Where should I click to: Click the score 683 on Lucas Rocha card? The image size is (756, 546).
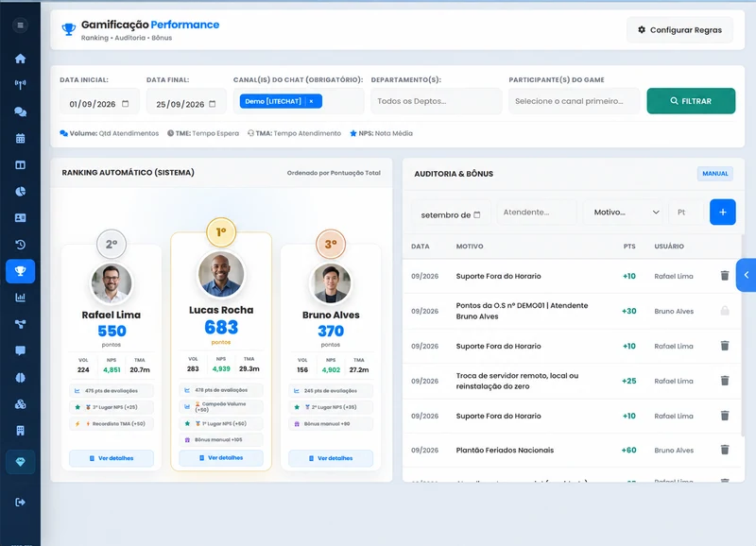pos(221,327)
